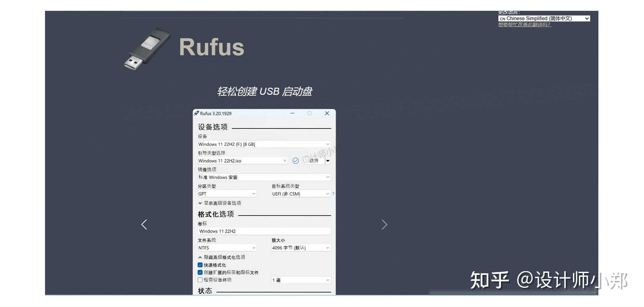Screen dimensions: 644x307
Task: Click the ISO verification checkmark icon
Action: [x=295, y=161]
